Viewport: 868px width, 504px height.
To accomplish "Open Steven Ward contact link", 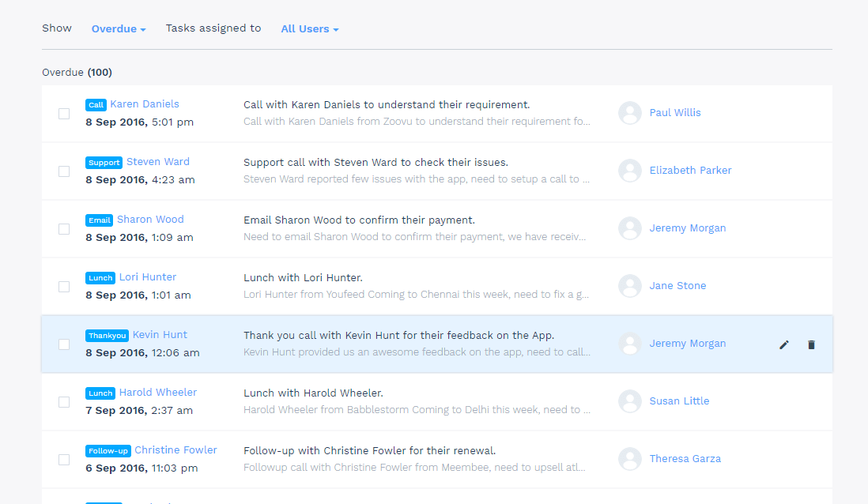I will coord(158,162).
